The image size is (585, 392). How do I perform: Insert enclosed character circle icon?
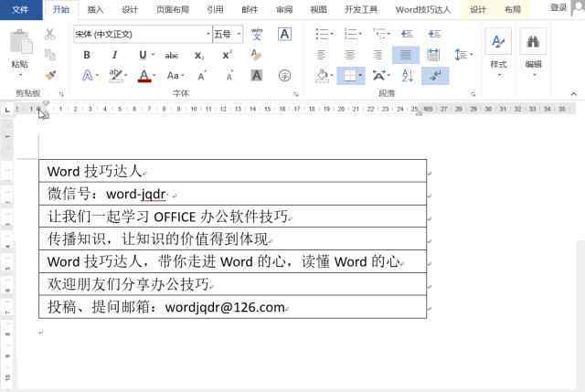click(284, 76)
